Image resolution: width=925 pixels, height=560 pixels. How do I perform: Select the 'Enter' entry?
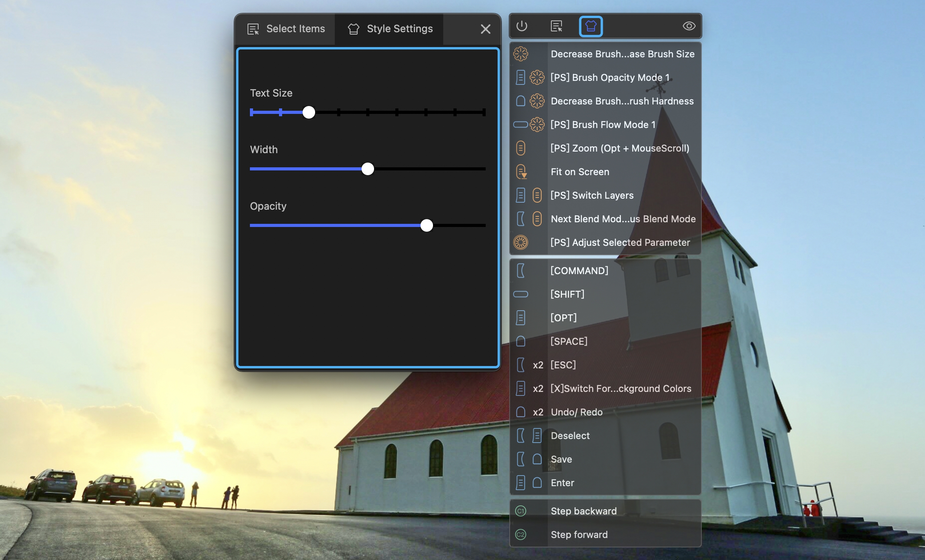[606, 483]
